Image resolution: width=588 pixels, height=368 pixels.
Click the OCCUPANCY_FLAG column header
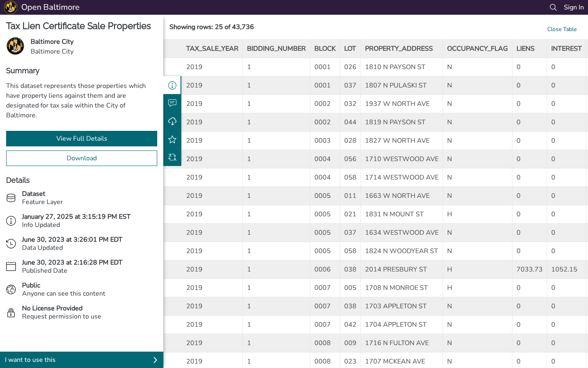[x=477, y=49]
